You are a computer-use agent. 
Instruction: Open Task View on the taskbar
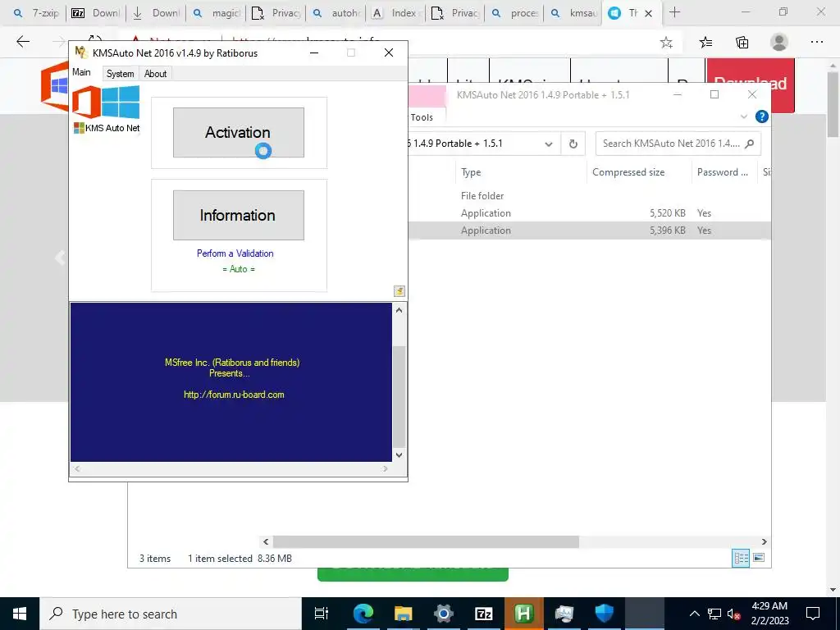pyautogui.click(x=322, y=614)
